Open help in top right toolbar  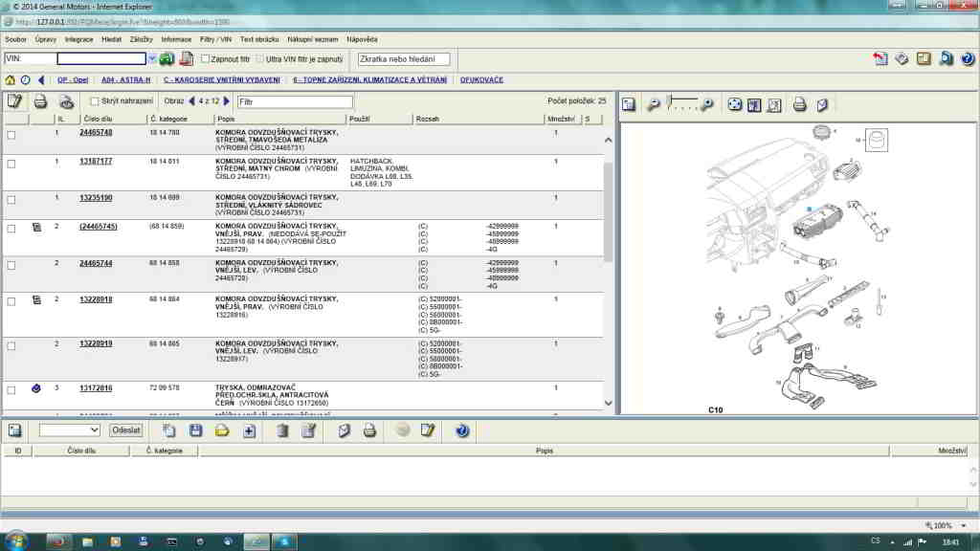coord(968,59)
